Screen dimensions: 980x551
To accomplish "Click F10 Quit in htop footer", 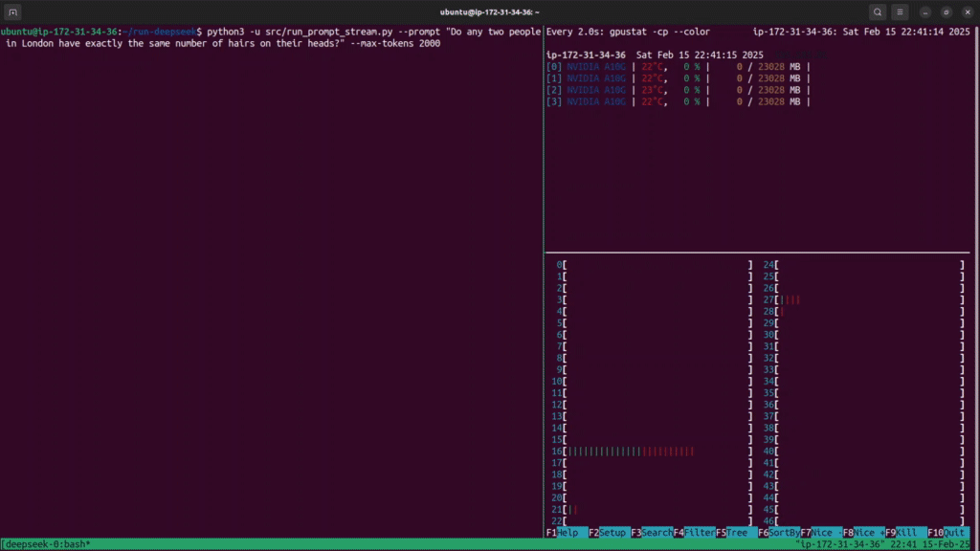I will (948, 532).
